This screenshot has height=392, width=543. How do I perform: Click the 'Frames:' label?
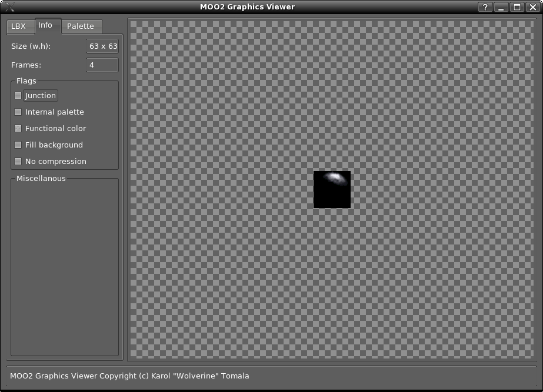click(26, 65)
